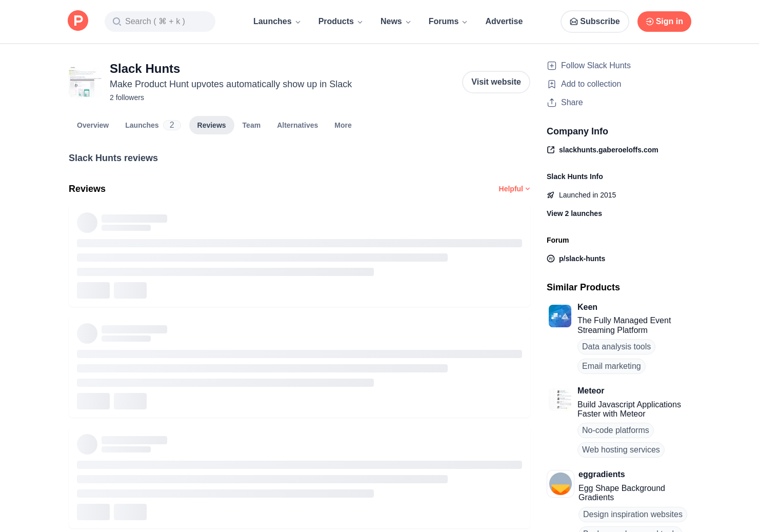
Task: Click the Share upload icon
Action: [552, 103]
